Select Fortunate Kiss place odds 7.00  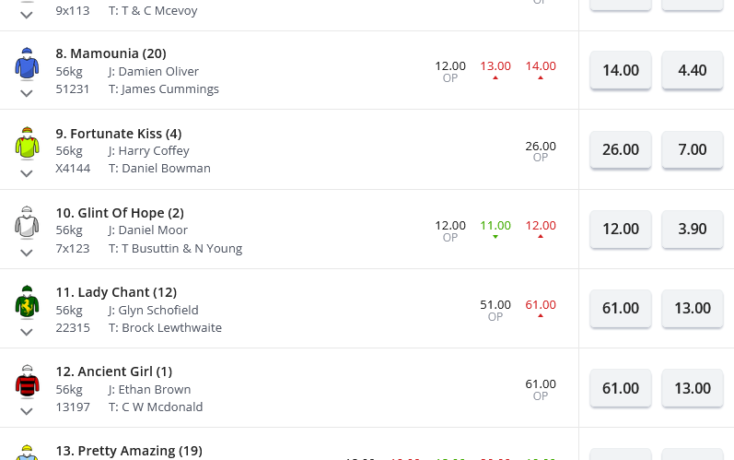point(692,150)
